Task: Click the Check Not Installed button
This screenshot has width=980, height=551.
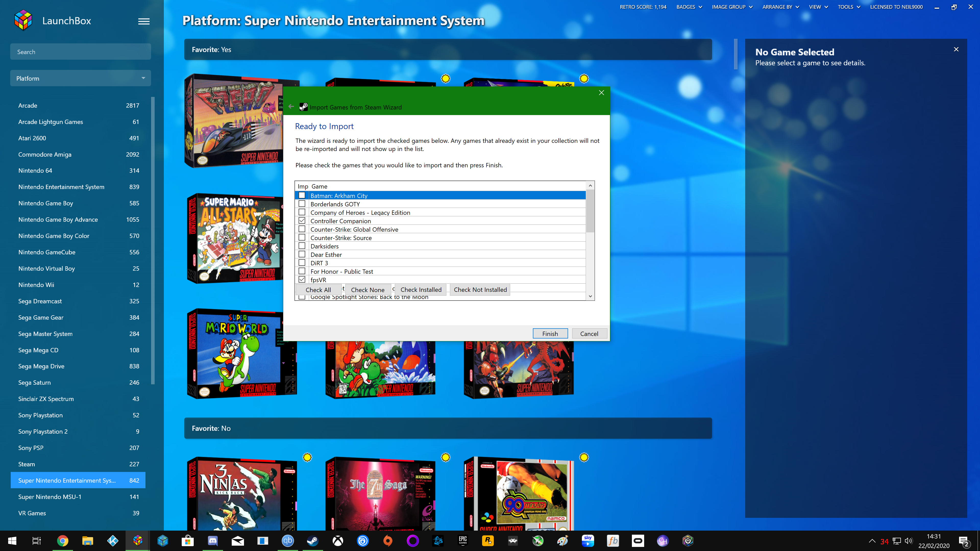Action: [480, 290]
